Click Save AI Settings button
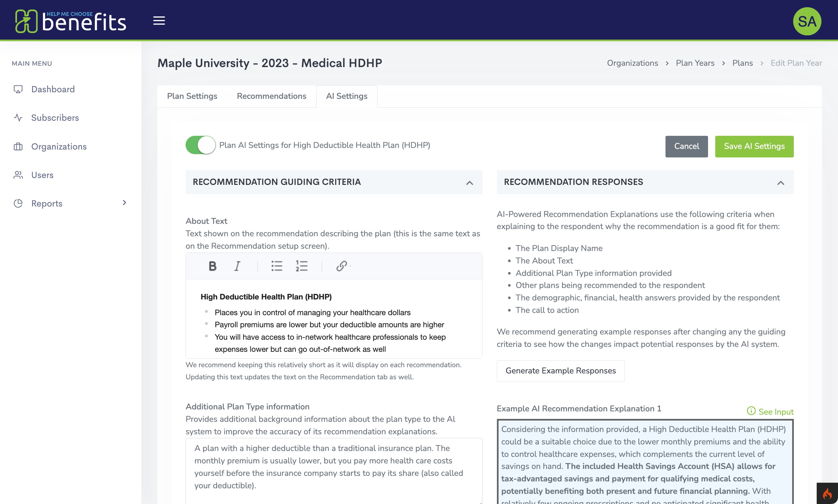 click(754, 146)
